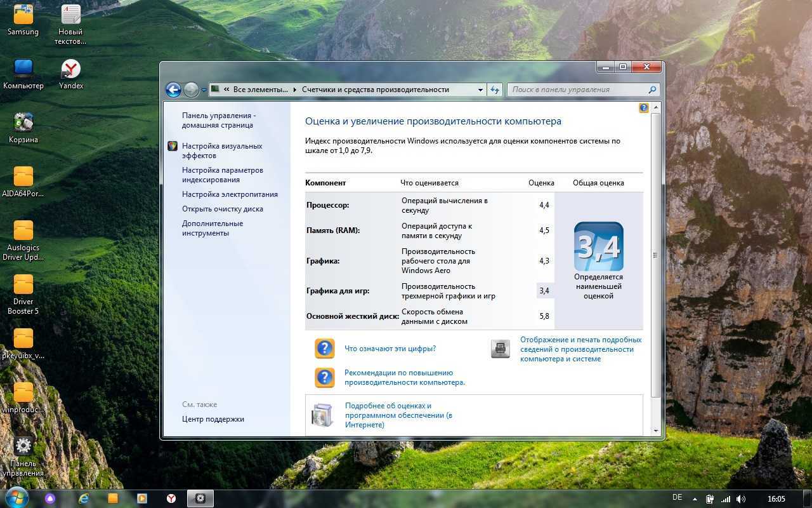812x508 pixels.
Task: Click Счетчики и средства производительности breadcrumb
Action: click(x=376, y=90)
